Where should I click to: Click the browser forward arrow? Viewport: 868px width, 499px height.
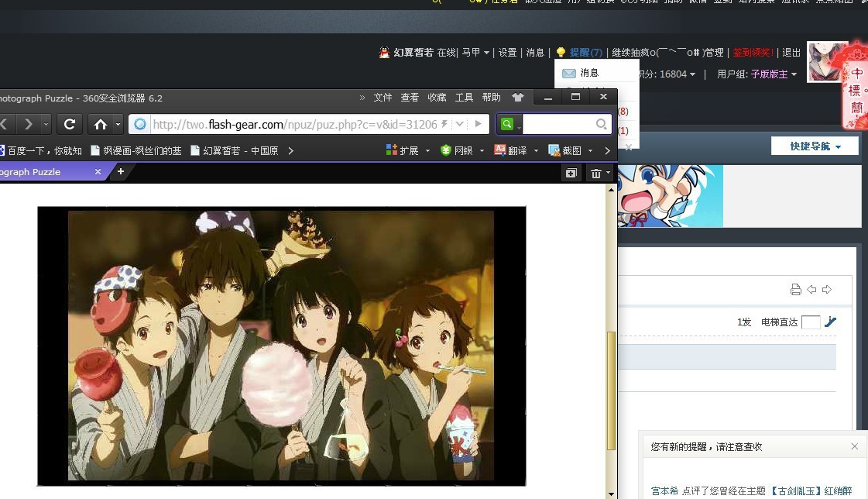point(29,124)
